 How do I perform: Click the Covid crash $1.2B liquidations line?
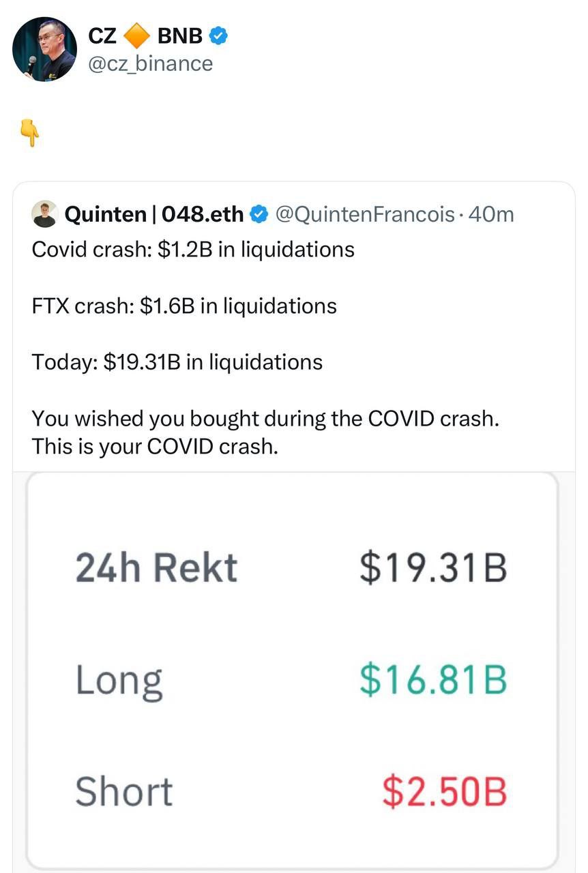193,250
